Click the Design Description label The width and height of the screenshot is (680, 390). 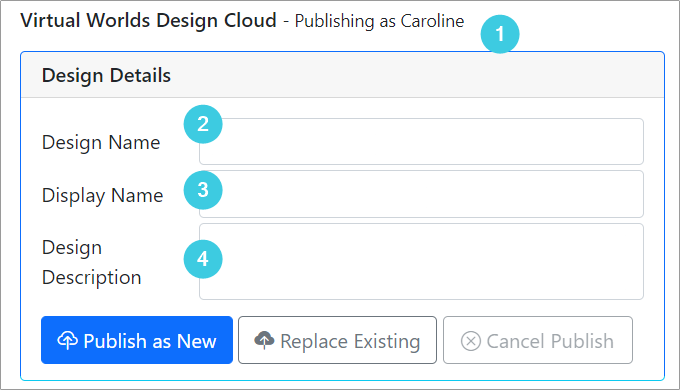92,262
